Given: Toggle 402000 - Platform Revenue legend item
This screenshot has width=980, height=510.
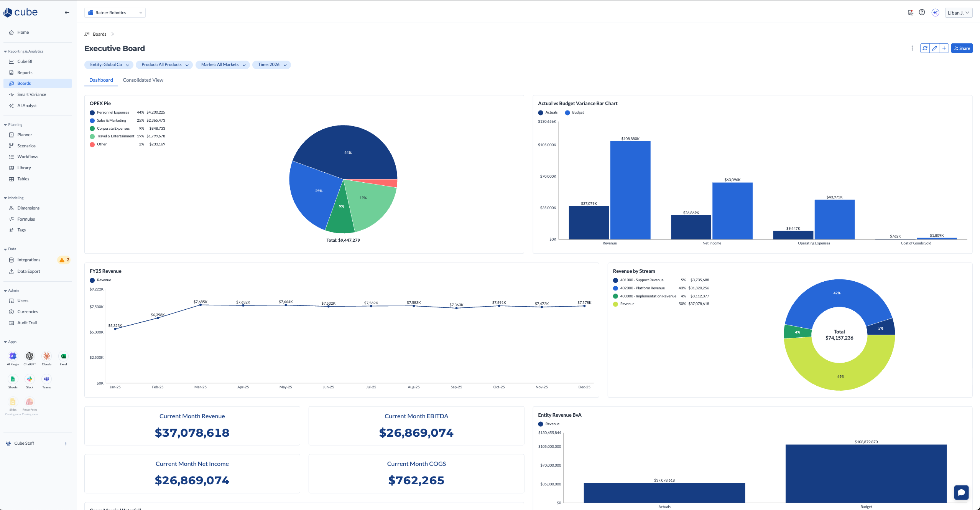Looking at the screenshot, I should coord(661,288).
